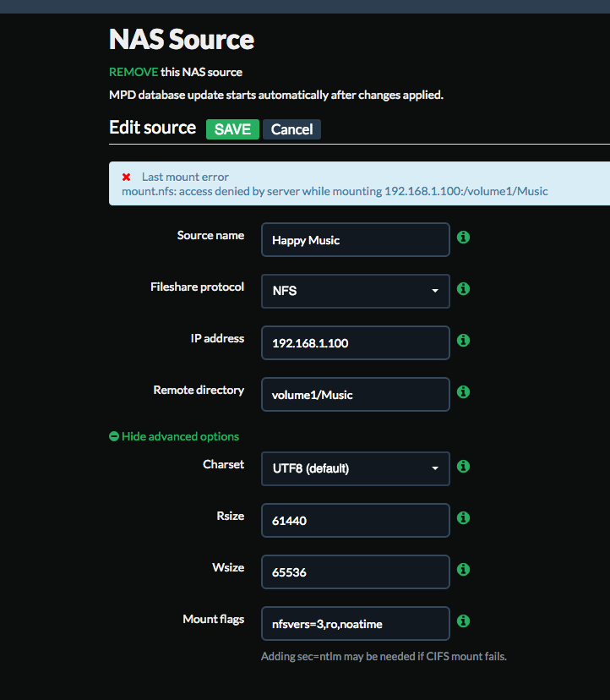
Task: Open info icon next to Wsize
Action: tap(463, 570)
